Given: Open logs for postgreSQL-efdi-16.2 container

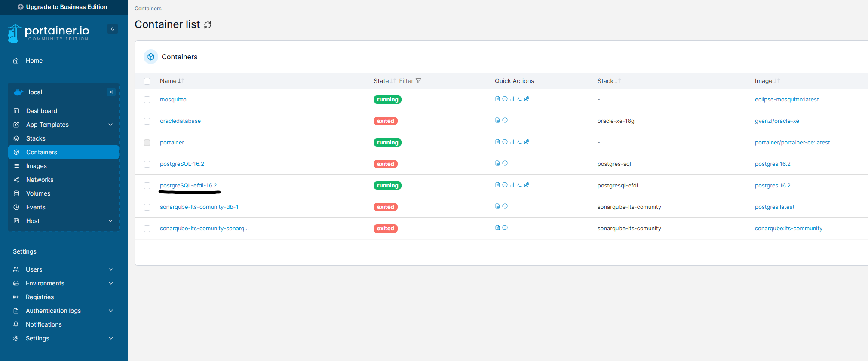Looking at the screenshot, I should coord(497,185).
